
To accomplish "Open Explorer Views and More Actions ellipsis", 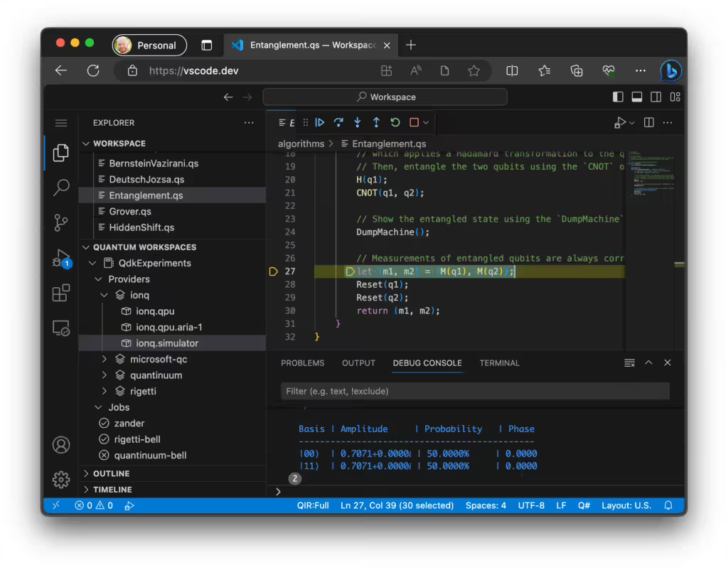I will 249,123.
